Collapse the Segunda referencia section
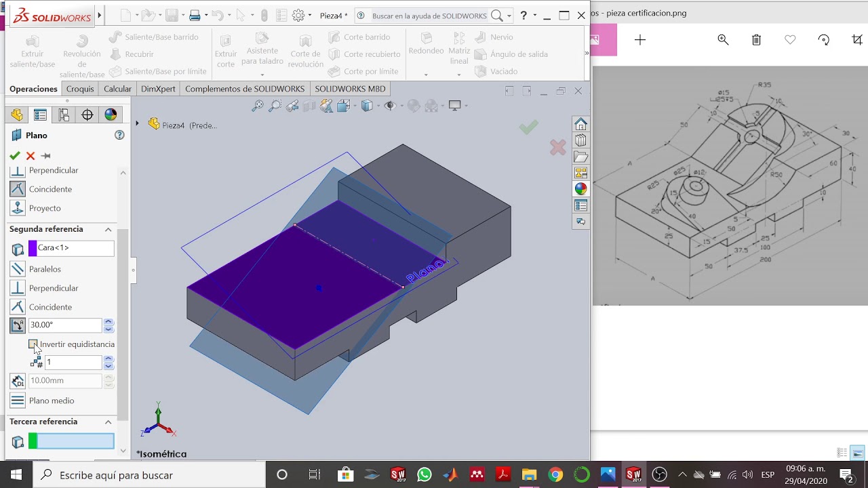The width and height of the screenshot is (868, 488). tap(108, 229)
